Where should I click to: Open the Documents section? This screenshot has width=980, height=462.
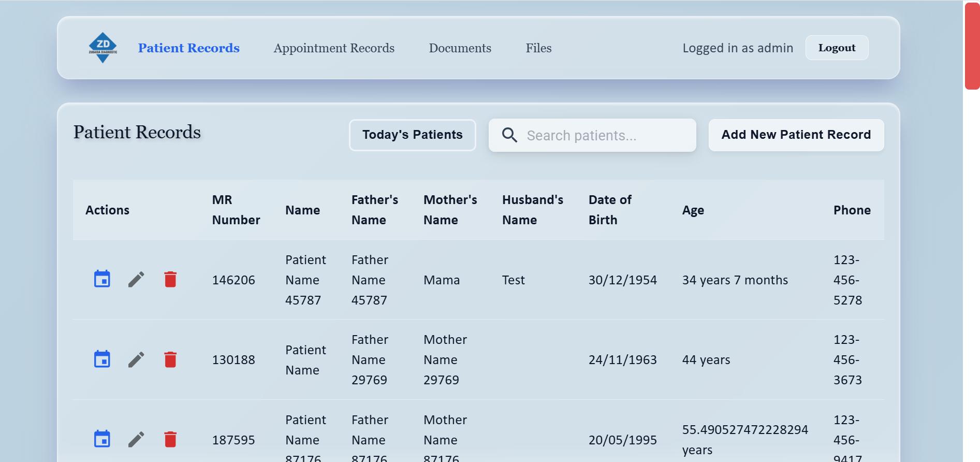point(460,48)
